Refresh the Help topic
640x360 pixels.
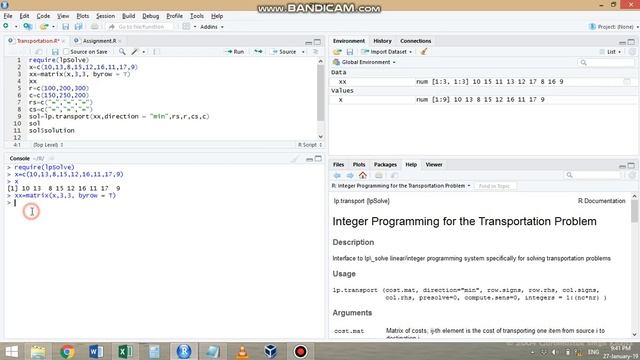pos(632,176)
